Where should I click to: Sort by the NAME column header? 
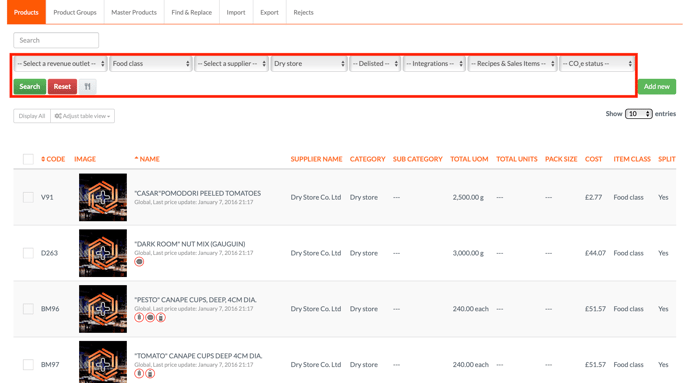[x=147, y=159]
